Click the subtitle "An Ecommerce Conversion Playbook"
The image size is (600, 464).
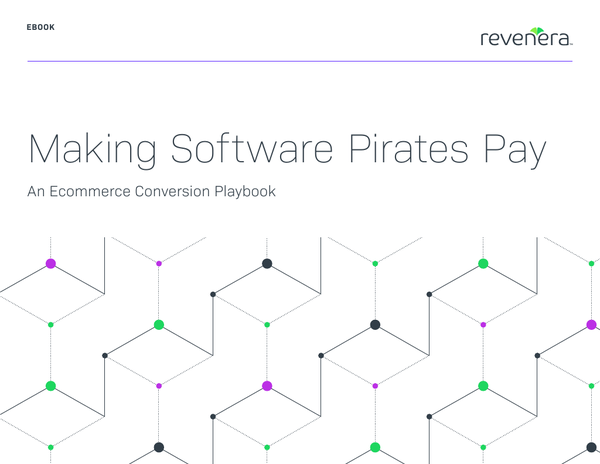[151, 191]
